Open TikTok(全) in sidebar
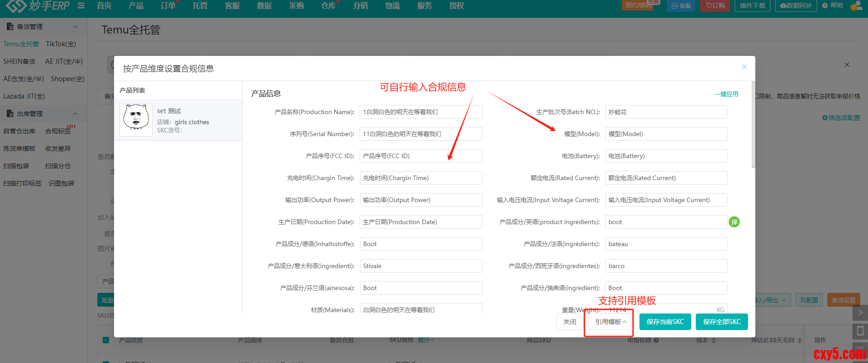 [61, 44]
